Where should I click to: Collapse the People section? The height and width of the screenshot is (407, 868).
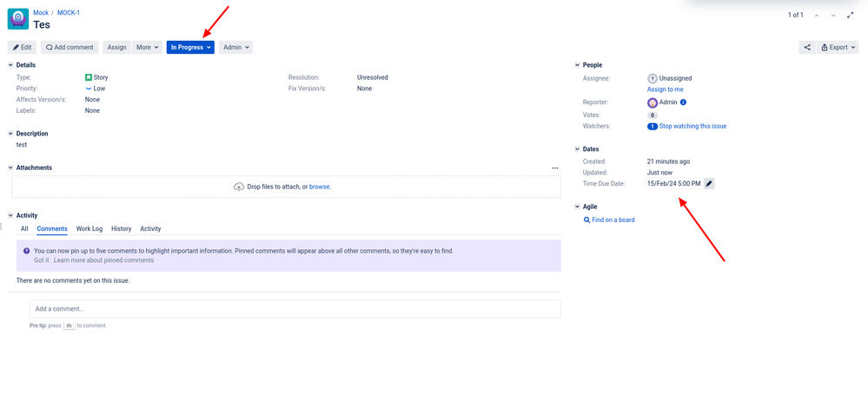tap(578, 65)
